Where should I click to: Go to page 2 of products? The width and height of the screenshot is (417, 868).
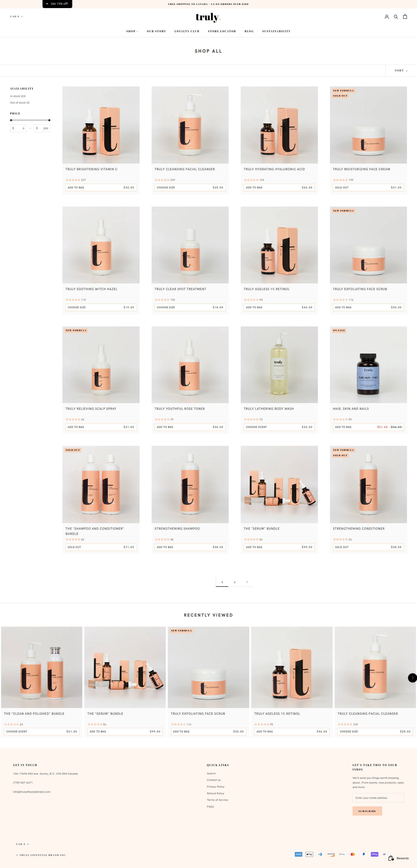(235, 582)
